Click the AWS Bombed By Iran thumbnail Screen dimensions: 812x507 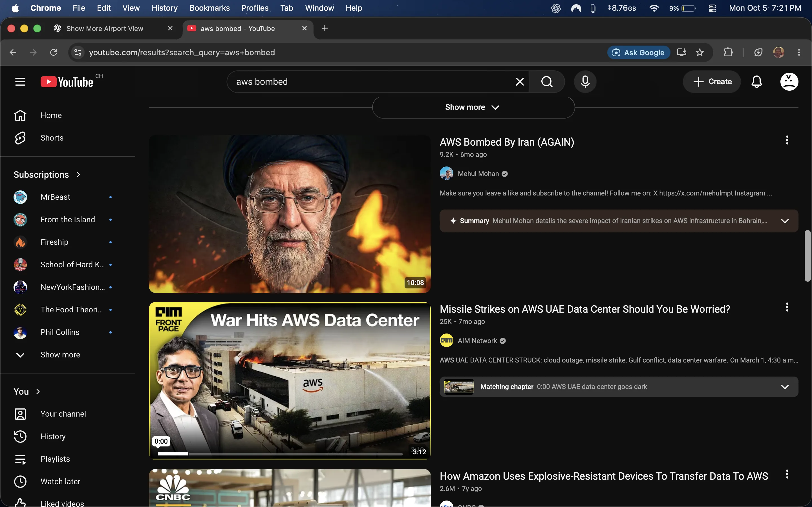(x=290, y=214)
